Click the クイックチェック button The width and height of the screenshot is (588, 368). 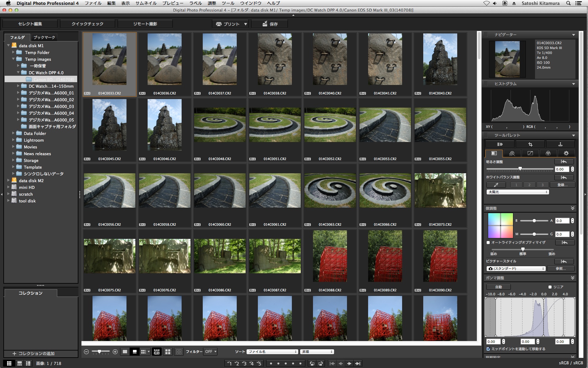tap(87, 24)
